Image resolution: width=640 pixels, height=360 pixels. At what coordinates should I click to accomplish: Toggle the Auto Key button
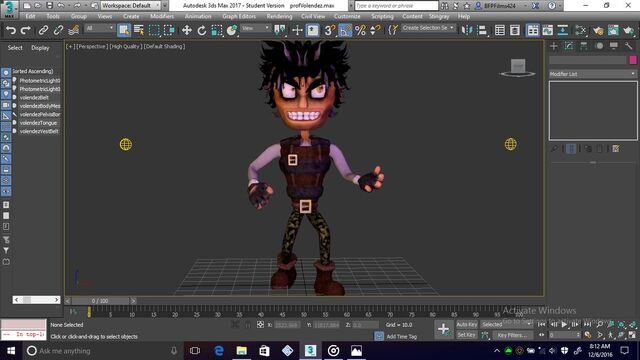467,324
